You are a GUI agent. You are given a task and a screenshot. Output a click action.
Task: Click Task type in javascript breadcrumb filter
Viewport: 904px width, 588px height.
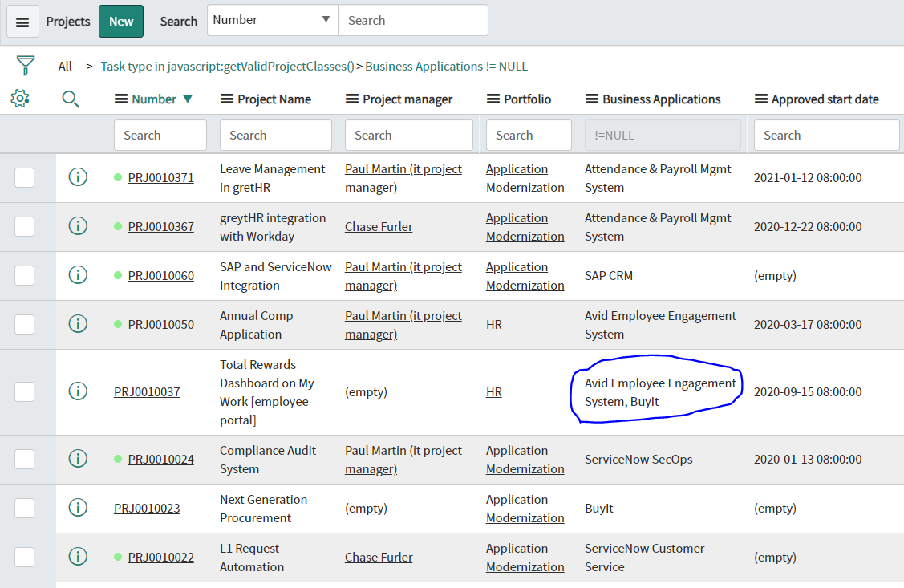227,67
